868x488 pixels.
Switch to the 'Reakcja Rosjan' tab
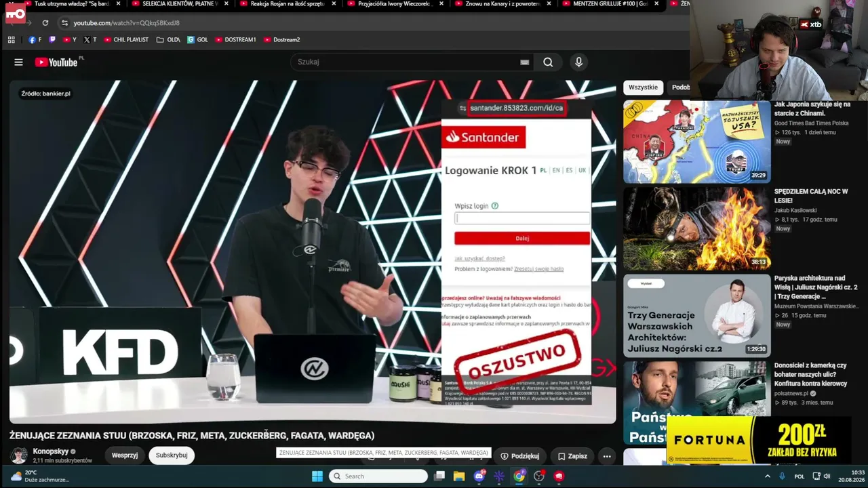[x=282, y=4]
